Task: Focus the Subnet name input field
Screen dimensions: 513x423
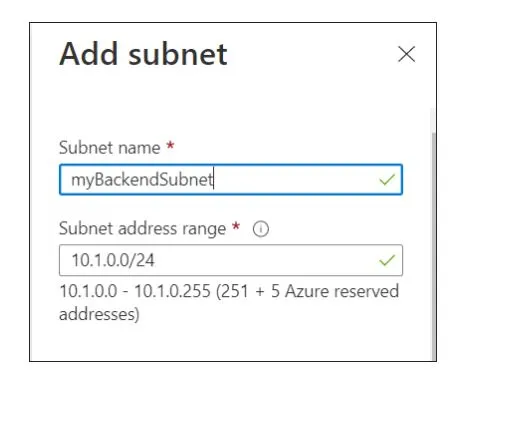Action: (x=231, y=180)
